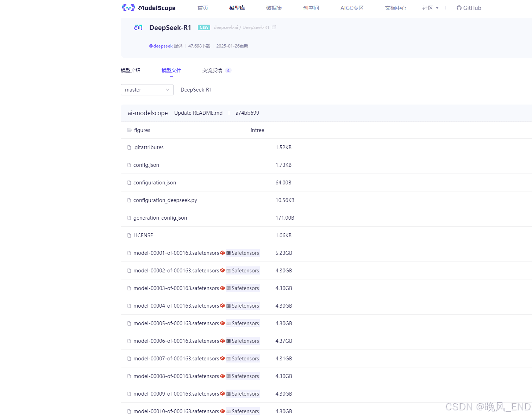Screen dimensions: 532x416
Task: Click the red LFS icon for model-00009
Action: 223,393
